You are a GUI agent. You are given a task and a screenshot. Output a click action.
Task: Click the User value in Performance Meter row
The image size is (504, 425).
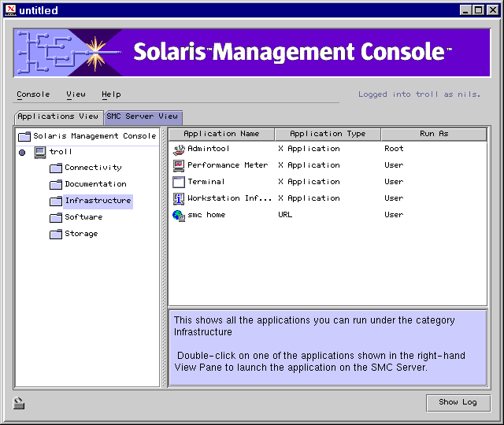(x=394, y=165)
